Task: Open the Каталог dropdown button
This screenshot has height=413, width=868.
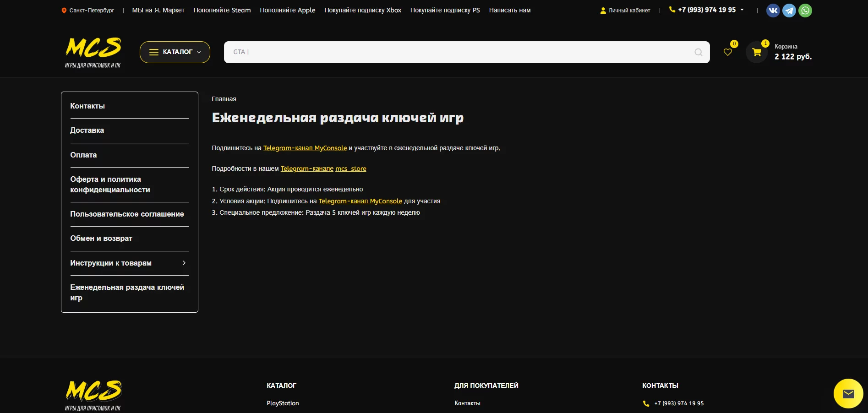Action: pyautogui.click(x=175, y=52)
